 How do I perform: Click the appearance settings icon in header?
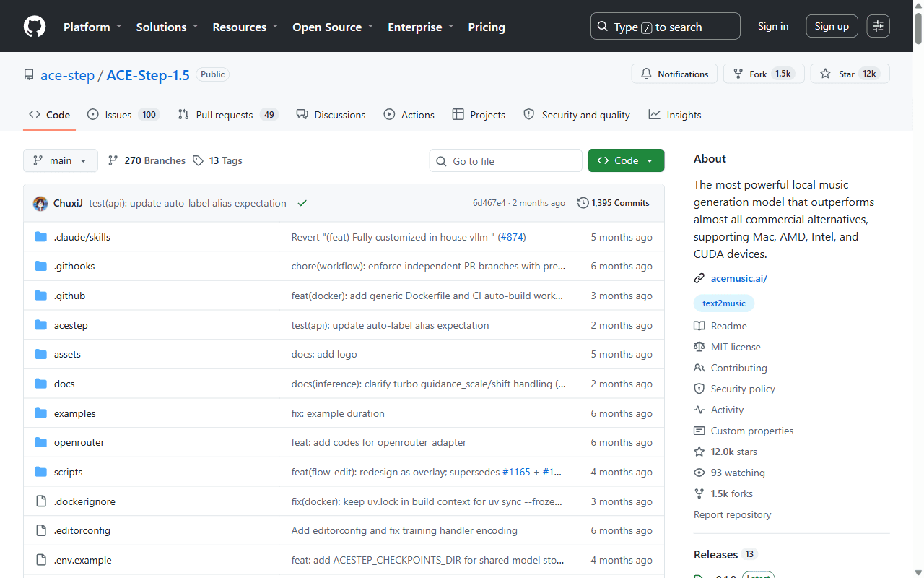(x=879, y=26)
